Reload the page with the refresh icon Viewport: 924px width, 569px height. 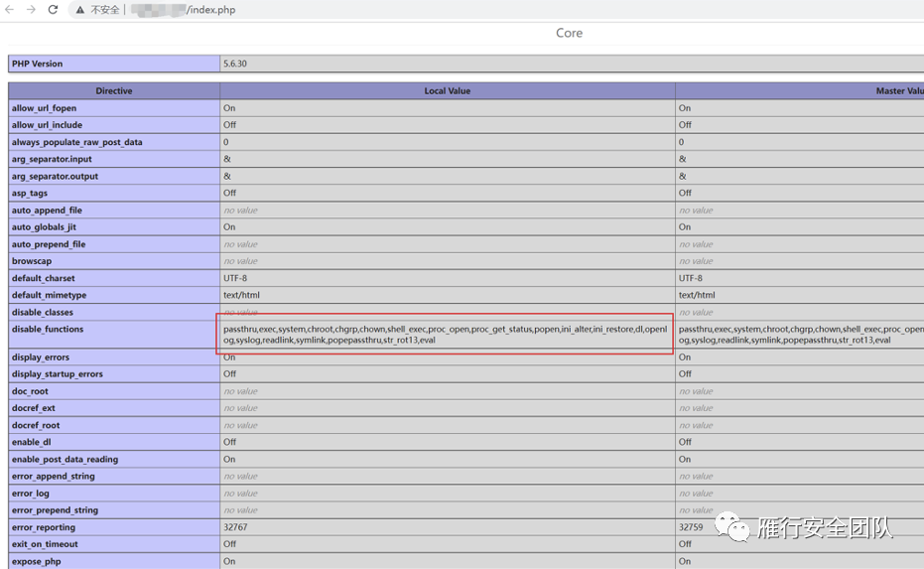[53, 10]
